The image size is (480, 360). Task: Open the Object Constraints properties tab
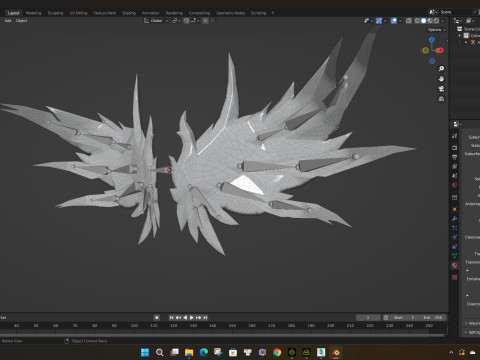pos(455,247)
